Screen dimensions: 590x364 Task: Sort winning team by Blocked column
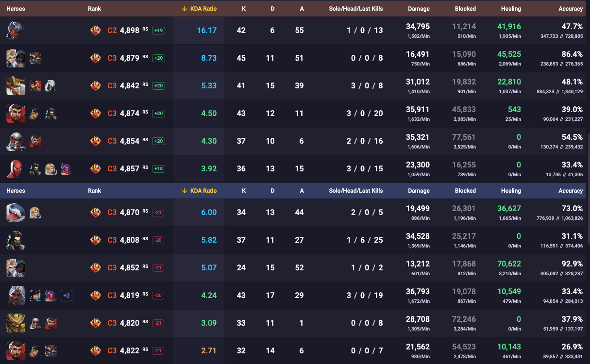[465, 9]
